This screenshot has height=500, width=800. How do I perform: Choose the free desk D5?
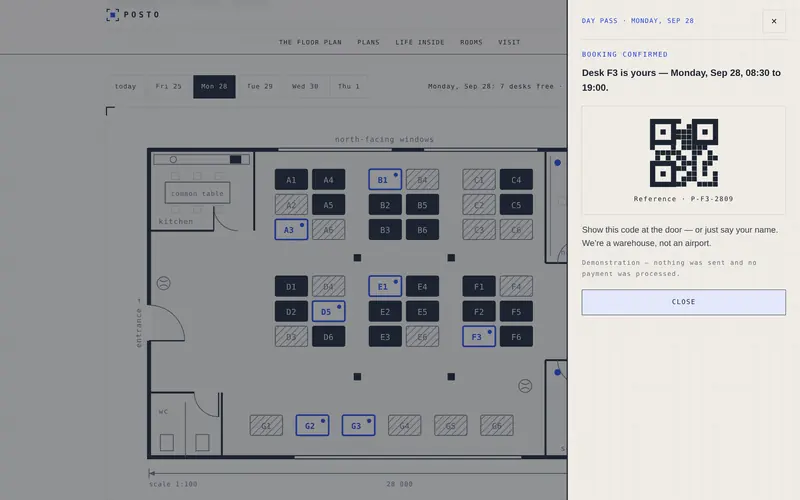329,311
